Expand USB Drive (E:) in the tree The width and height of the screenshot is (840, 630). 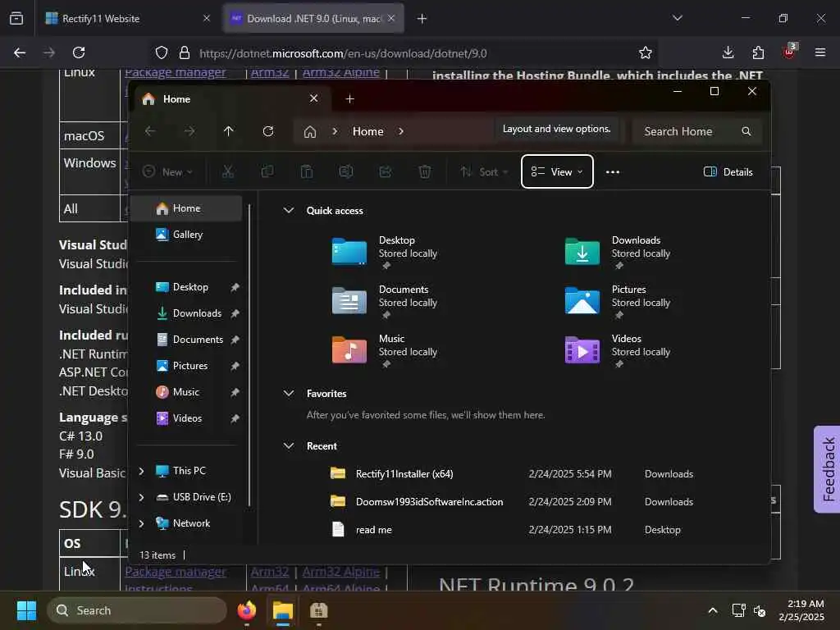pos(141,497)
